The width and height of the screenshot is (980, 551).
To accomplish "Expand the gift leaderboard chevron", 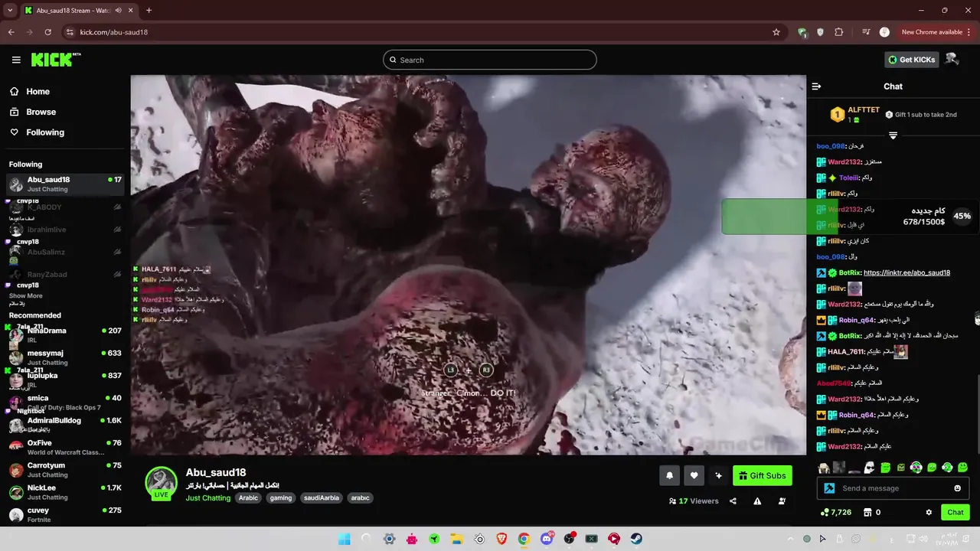I will point(893,135).
